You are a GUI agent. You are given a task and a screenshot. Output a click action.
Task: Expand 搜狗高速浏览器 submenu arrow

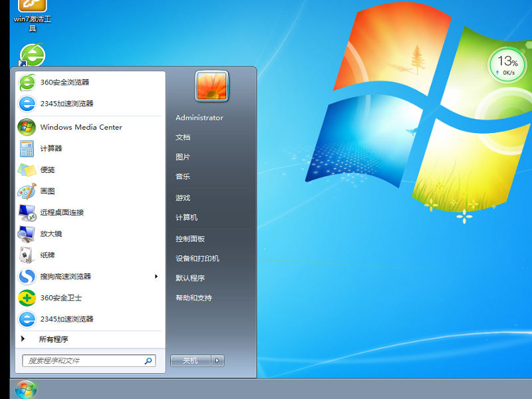[x=156, y=277]
